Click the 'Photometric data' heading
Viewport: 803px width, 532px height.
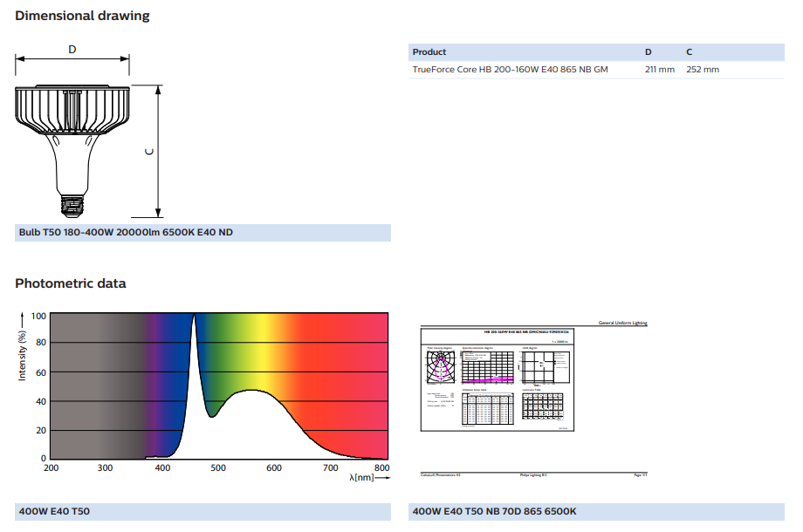click(x=70, y=283)
